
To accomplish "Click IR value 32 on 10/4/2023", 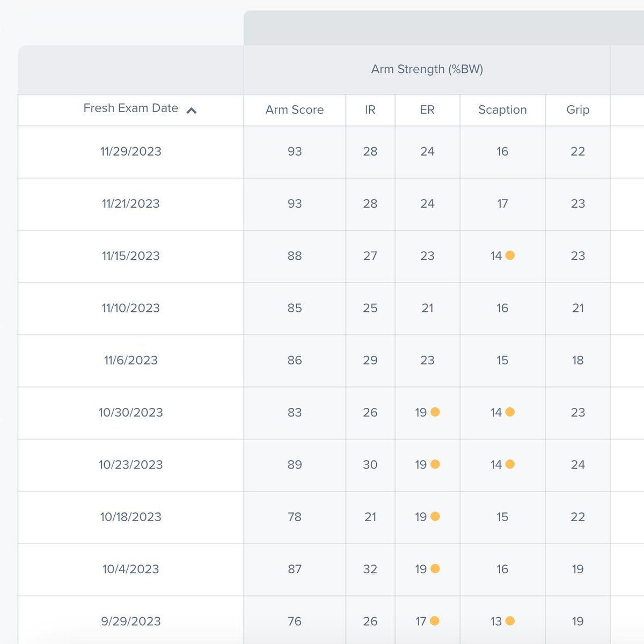I will tap(370, 569).
